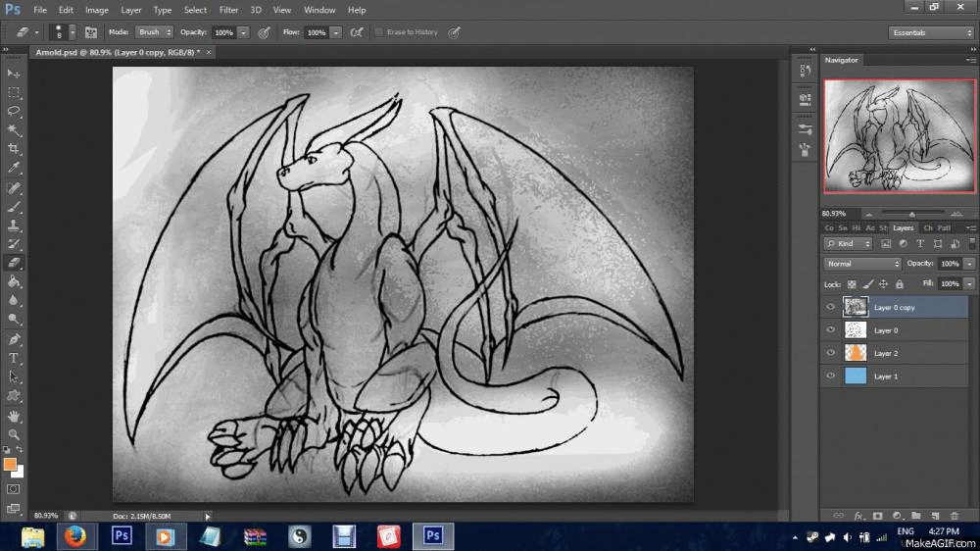The height and width of the screenshot is (551, 980).
Task: Switch to the Navigator panel tab
Action: pyautogui.click(x=841, y=60)
